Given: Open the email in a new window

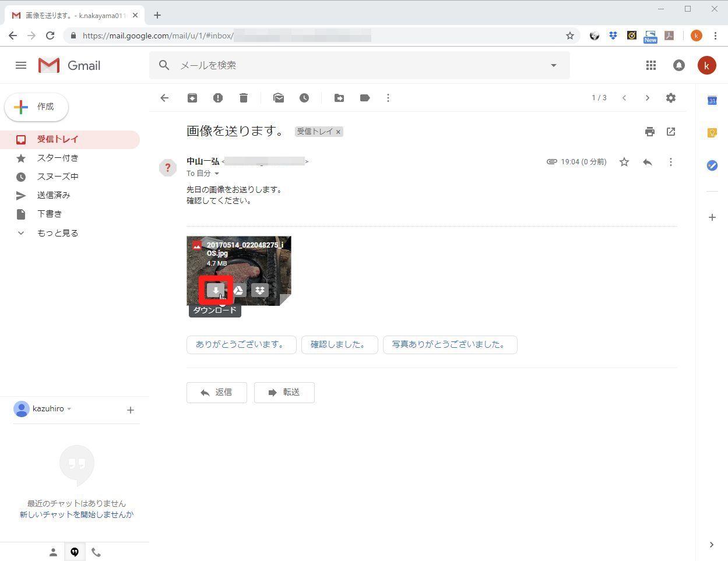Looking at the screenshot, I should click(x=671, y=132).
